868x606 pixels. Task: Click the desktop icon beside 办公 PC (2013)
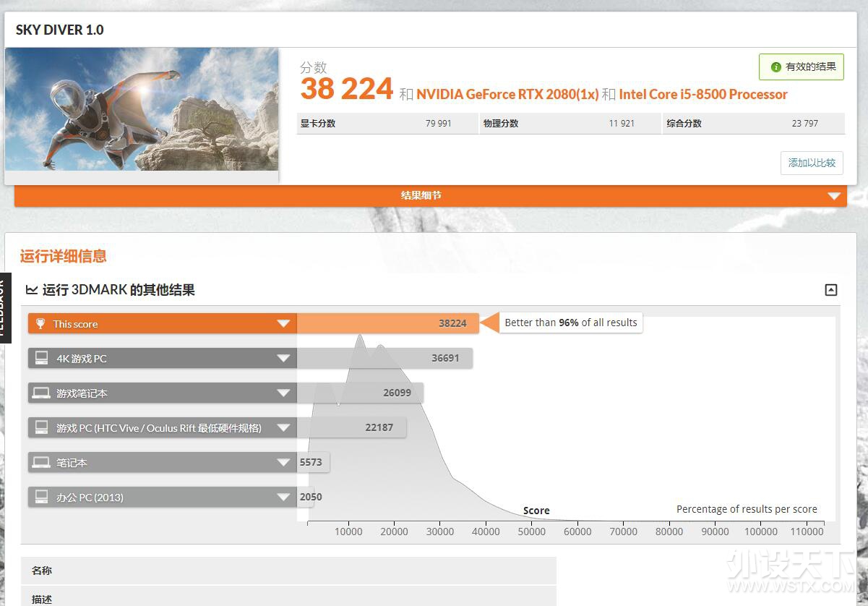coord(41,497)
